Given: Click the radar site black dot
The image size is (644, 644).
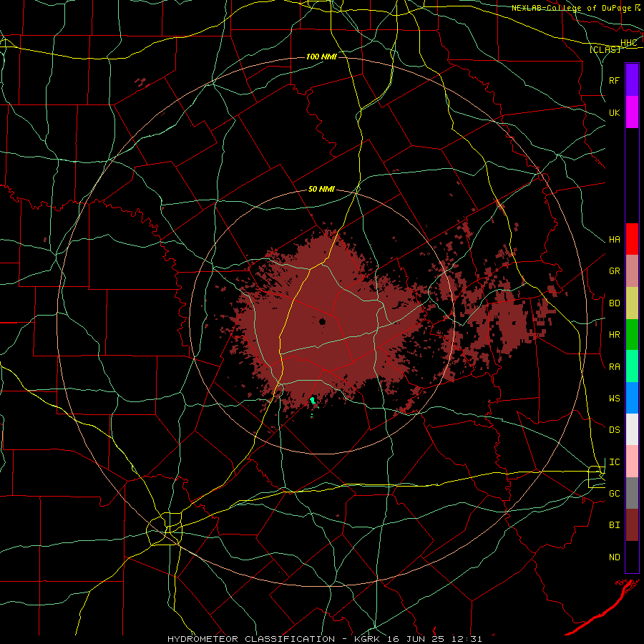Looking at the screenshot, I should 323,321.
